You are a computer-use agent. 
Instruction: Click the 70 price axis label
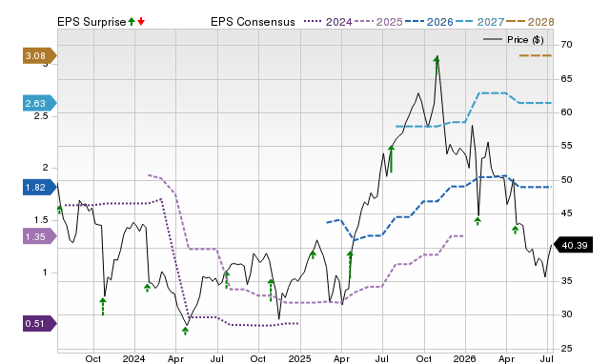pyautogui.click(x=566, y=45)
